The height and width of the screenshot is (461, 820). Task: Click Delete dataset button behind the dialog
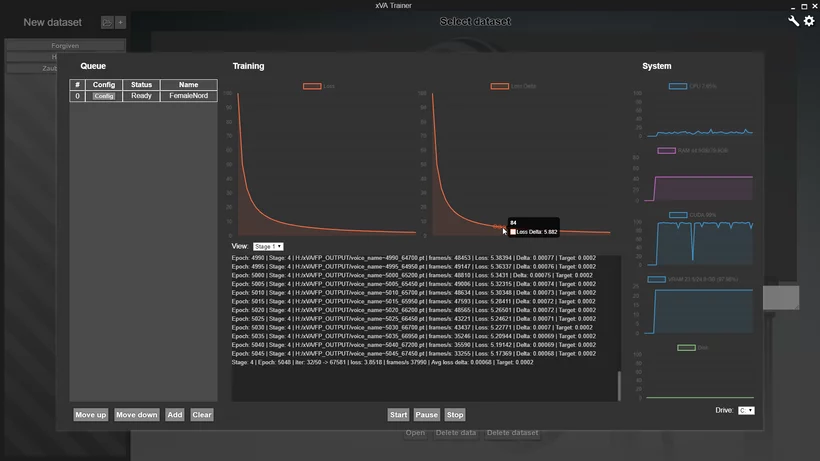(x=512, y=433)
